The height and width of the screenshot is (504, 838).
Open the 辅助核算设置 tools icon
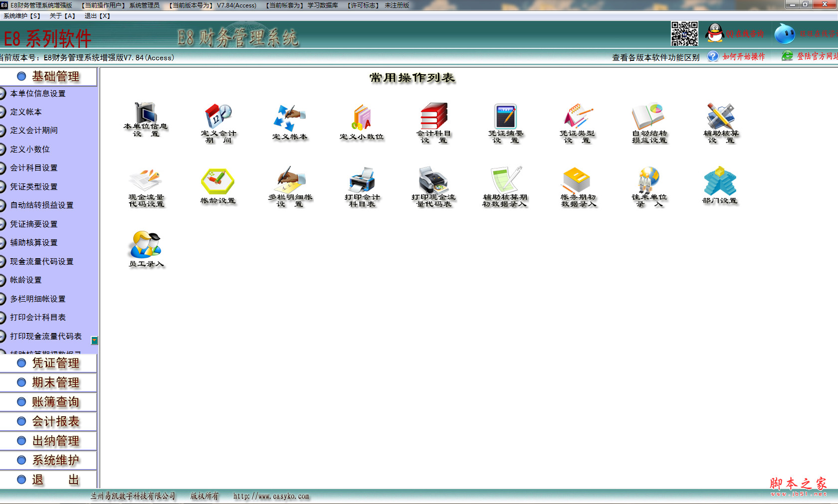[x=721, y=123]
